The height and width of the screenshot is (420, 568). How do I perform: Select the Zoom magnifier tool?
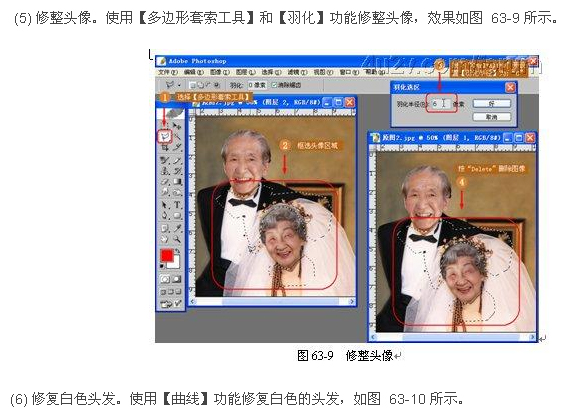177,238
